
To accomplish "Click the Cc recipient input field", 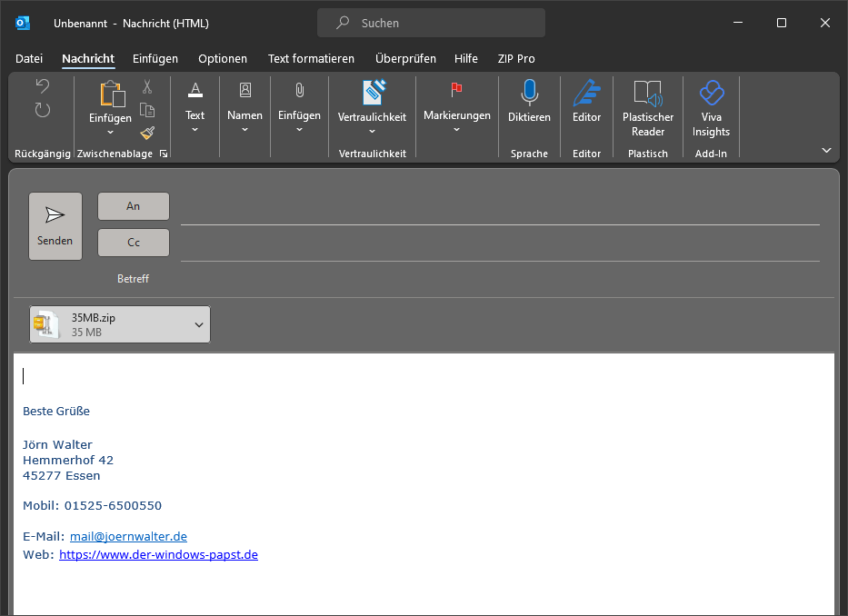I will point(500,243).
